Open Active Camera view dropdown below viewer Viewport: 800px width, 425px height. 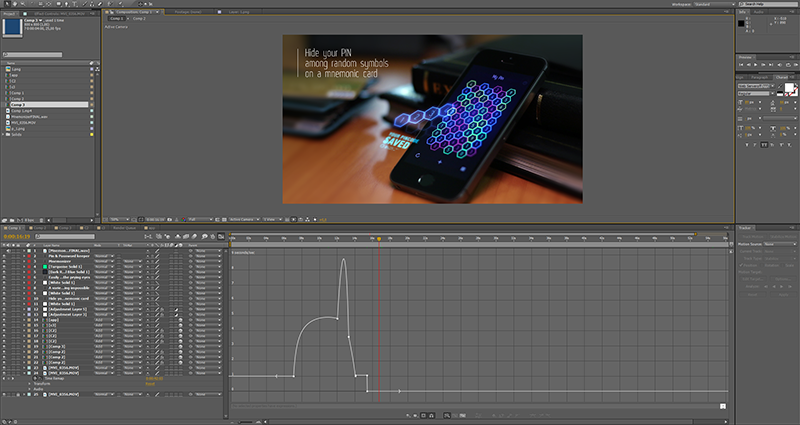pos(244,219)
